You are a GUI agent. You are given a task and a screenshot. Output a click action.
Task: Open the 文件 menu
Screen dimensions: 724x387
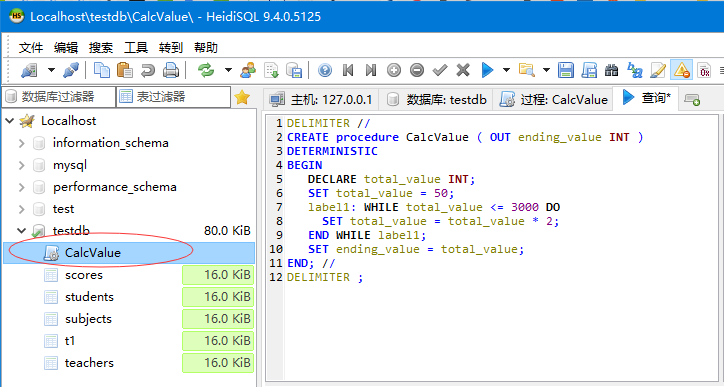coord(31,48)
